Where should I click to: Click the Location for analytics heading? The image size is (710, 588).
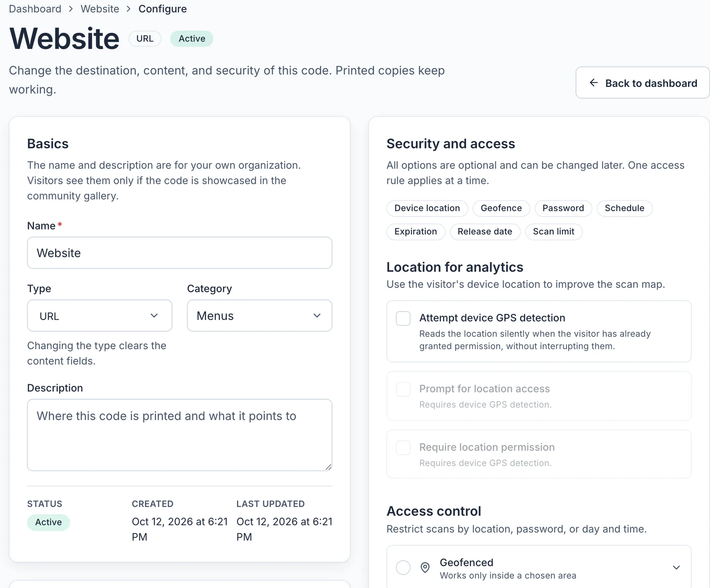coord(454,267)
